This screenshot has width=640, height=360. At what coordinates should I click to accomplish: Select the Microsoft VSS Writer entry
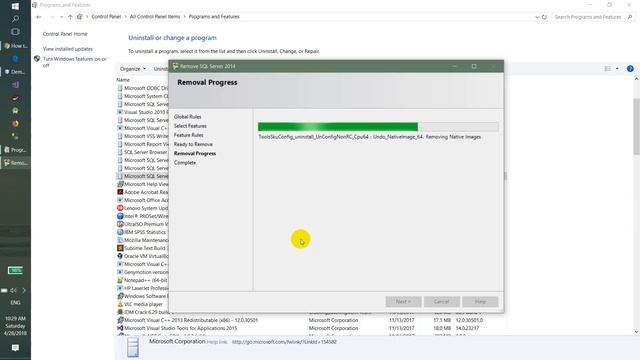coord(142,136)
